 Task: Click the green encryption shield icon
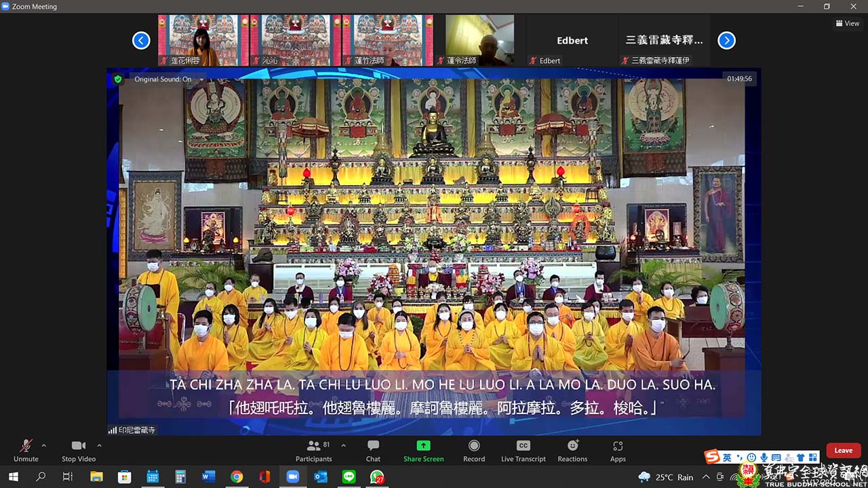point(118,79)
